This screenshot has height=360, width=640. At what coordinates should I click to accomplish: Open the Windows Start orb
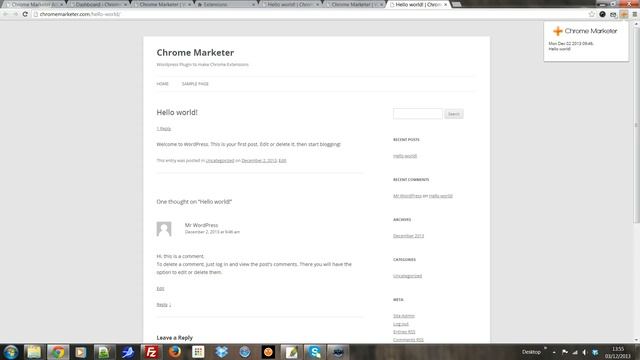tap(11, 352)
